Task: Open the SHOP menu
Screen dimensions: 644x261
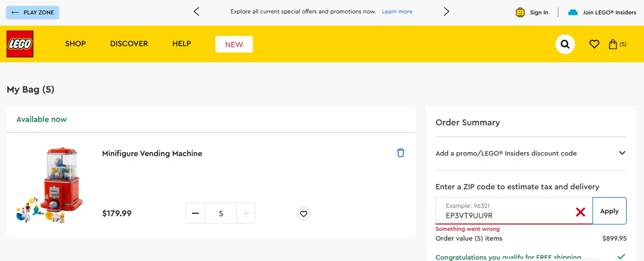Action: click(x=76, y=43)
